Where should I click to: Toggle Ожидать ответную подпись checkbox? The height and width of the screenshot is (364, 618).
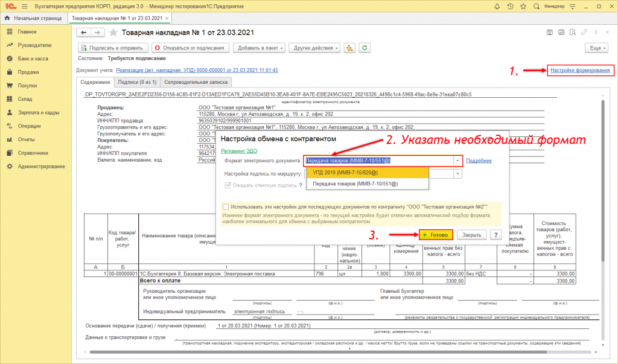pos(228,185)
